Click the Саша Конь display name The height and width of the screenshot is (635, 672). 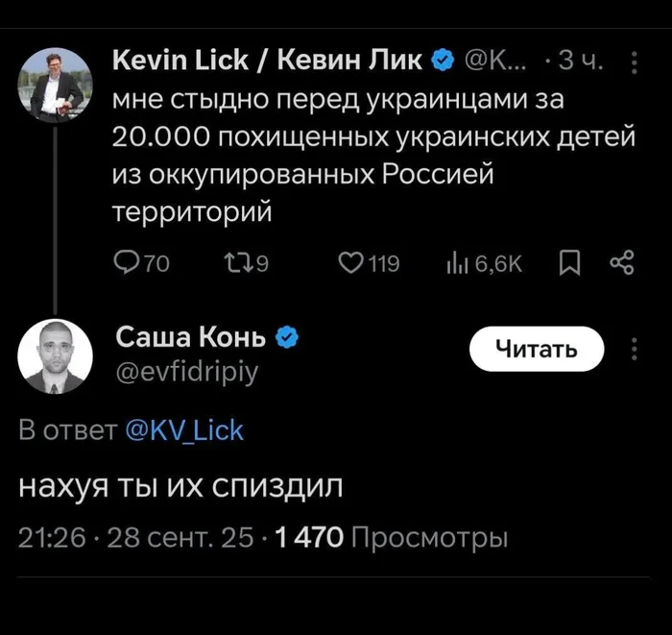pyautogui.click(x=192, y=336)
